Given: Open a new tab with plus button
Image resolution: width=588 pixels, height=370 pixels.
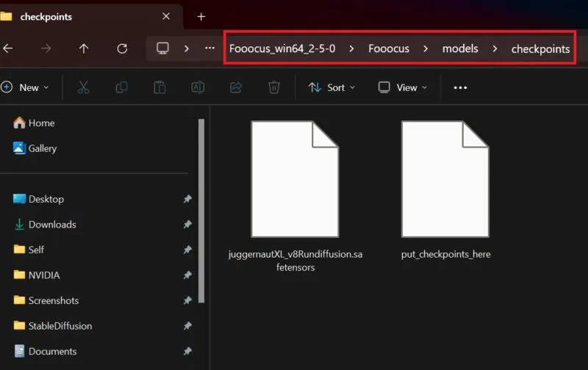Looking at the screenshot, I should click(x=201, y=16).
